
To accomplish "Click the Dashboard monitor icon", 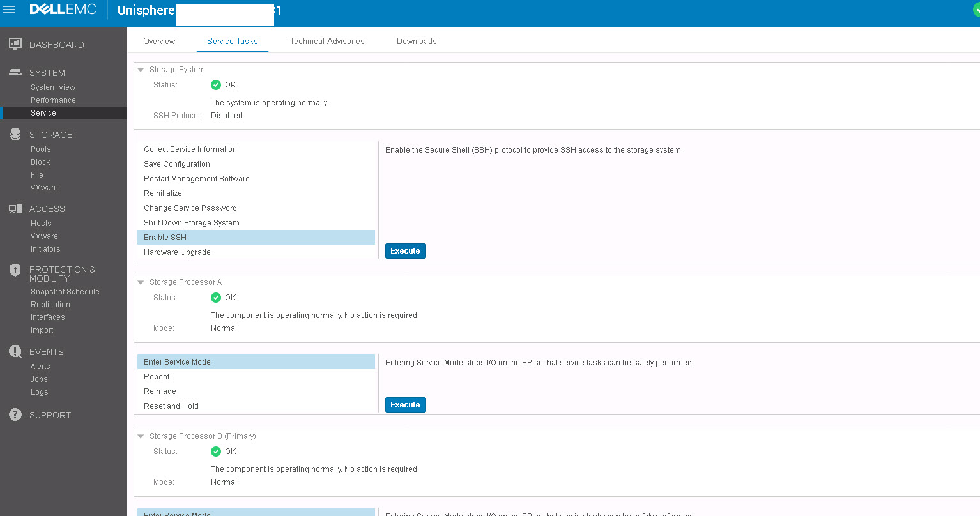I will 15,44.
